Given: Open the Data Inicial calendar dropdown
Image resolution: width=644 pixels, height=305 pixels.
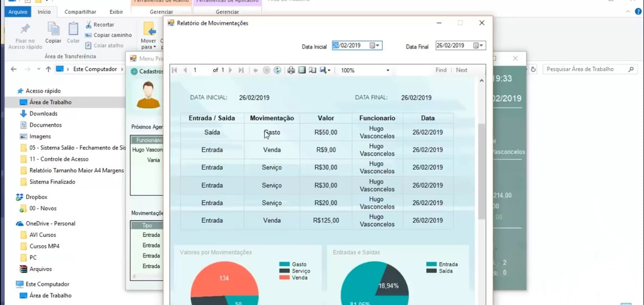Looking at the screenshot, I should 375,46.
